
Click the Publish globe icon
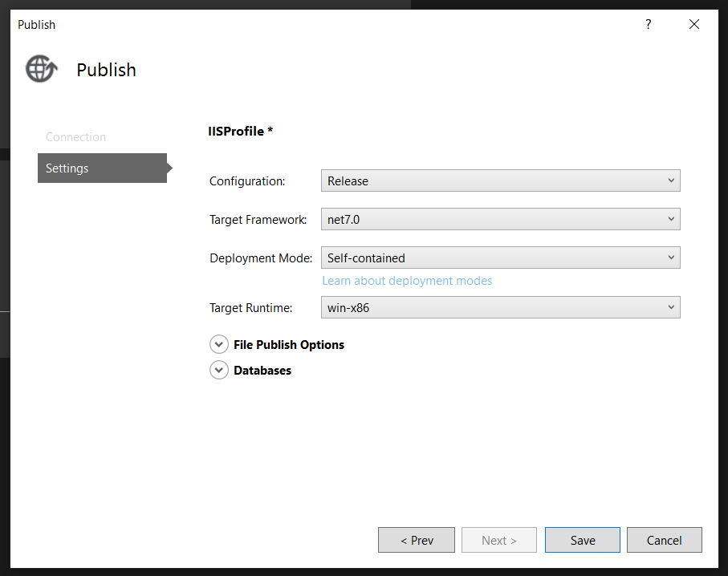[41, 70]
